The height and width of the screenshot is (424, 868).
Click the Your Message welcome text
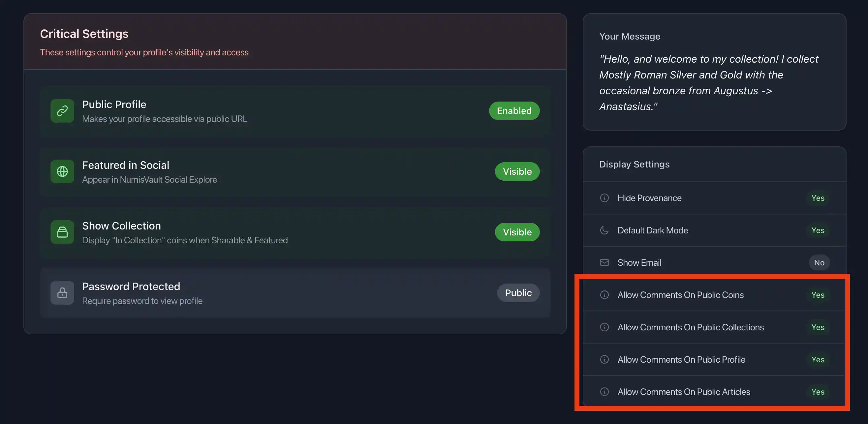[x=708, y=82]
